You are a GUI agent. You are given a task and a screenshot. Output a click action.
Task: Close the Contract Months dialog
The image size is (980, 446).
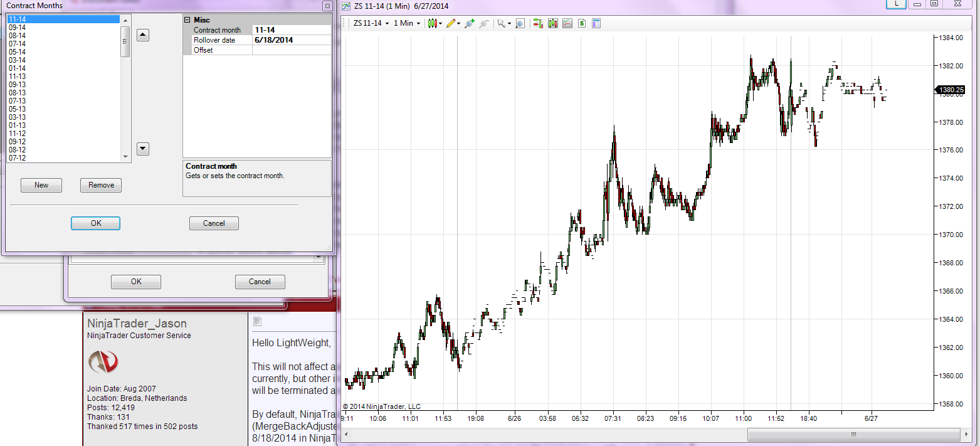pos(327,6)
